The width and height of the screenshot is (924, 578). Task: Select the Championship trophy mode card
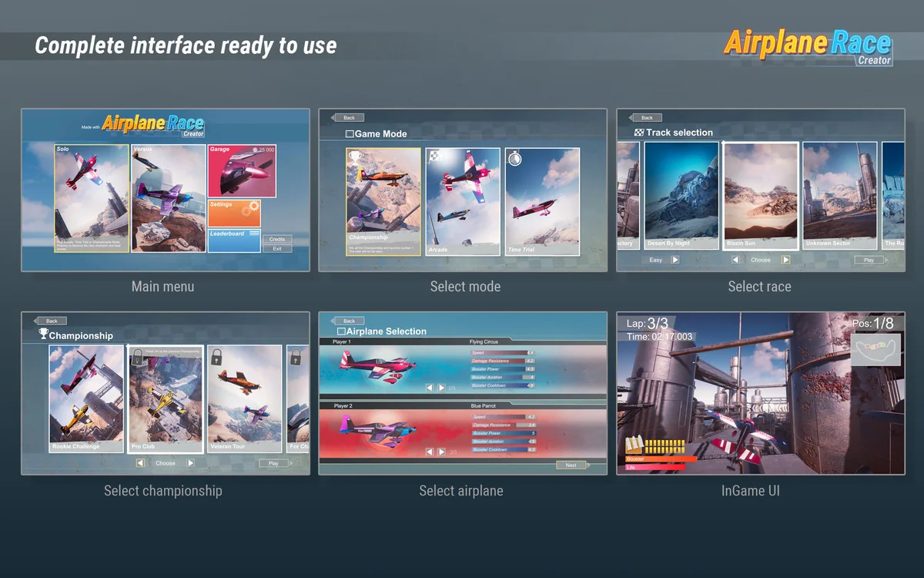(x=383, y=201)
